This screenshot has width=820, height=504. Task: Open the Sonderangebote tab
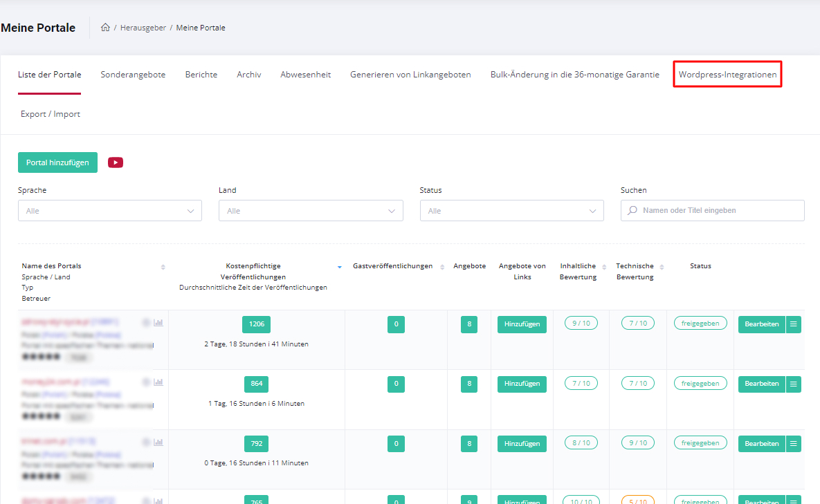[x=133, y=75]
